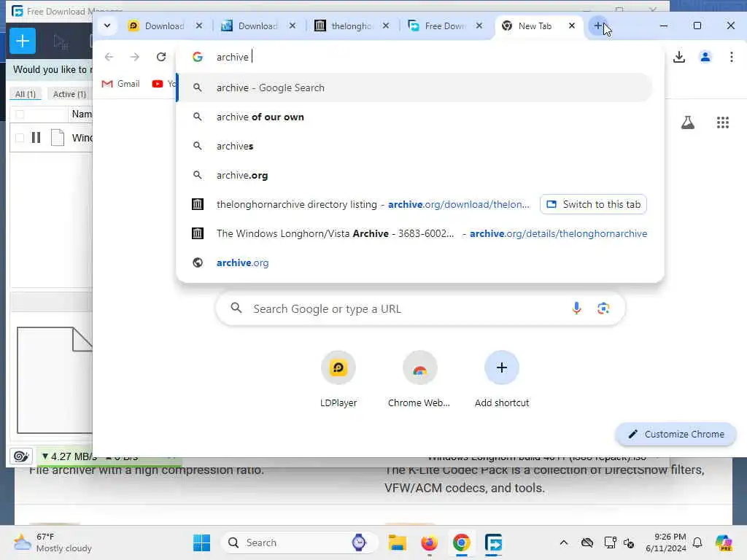Select 'archive of our own' suggestion
Viewport: 747px width, 560px height.
click(x=414, y=117)
